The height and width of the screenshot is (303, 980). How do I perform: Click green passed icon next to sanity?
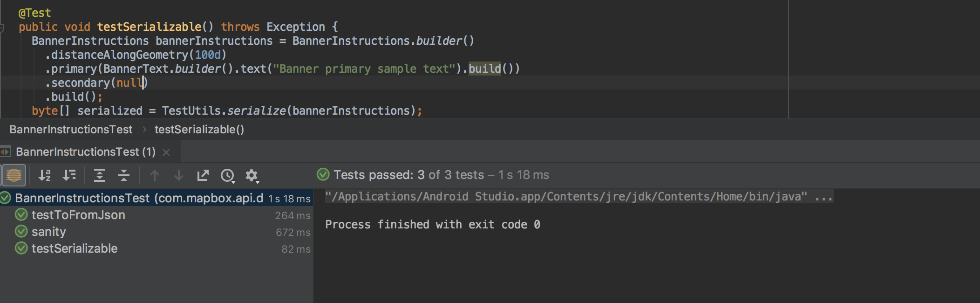(x=21, y=231)
